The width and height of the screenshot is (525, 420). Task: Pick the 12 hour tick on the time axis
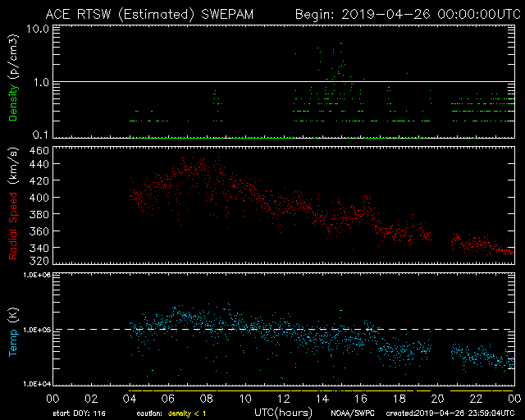click(282, 397)
